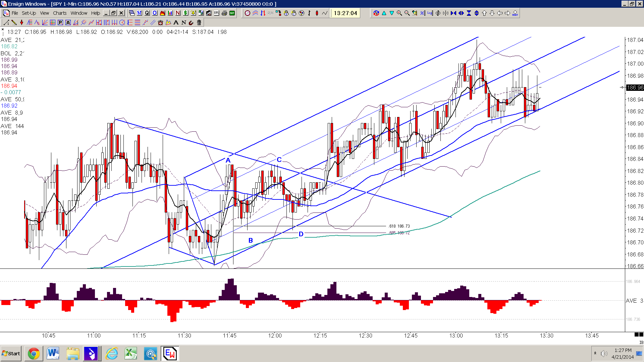Click the zoom in magnifier
This screenshot has width=644, height=362.
399,13
